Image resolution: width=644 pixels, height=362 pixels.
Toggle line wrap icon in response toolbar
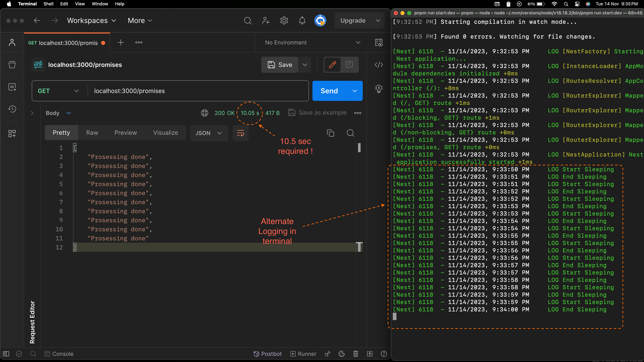pyautogui.click(x=240, y=133)
